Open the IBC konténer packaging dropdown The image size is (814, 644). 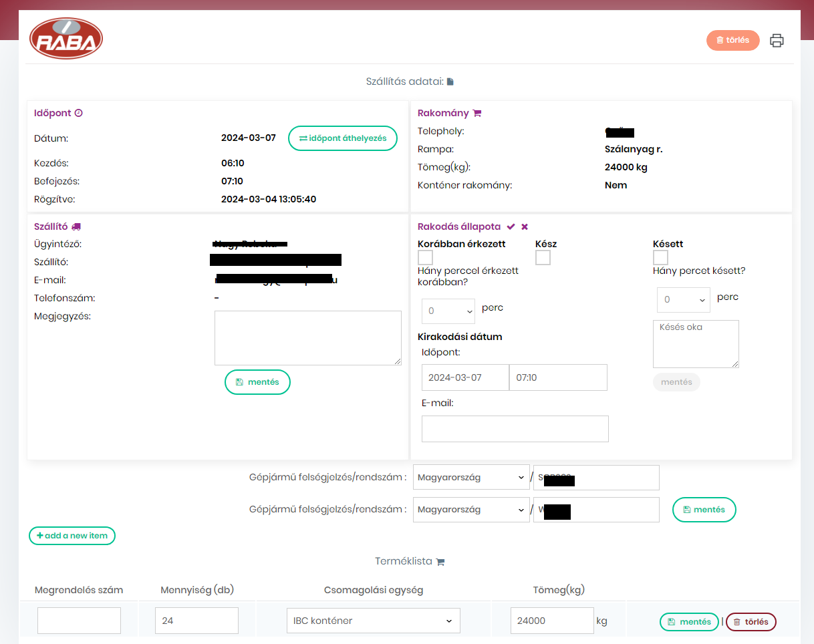[373, 621]
